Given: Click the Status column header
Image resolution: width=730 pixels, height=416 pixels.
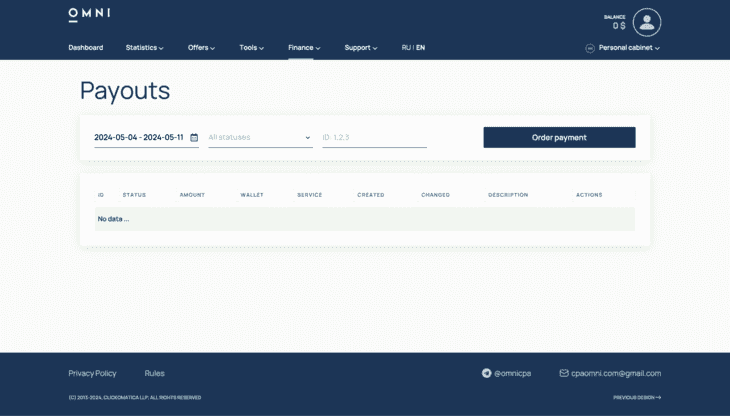Looking at the screenshot, I should pyautogui.click(x=134, y=195).
